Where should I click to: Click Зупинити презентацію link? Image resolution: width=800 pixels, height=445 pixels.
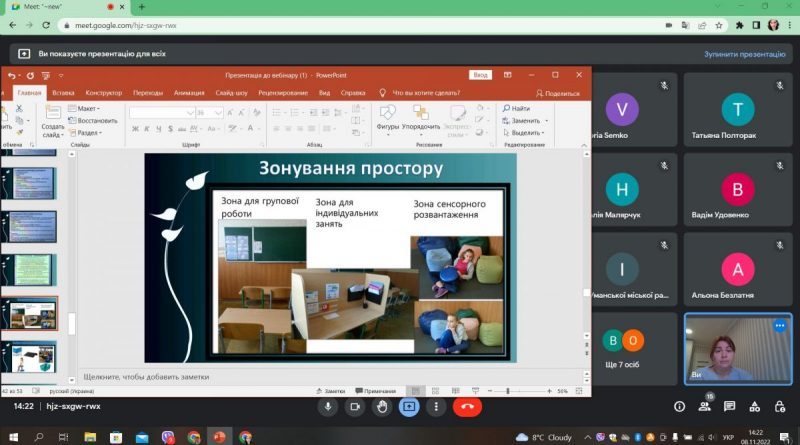(744, 54)
